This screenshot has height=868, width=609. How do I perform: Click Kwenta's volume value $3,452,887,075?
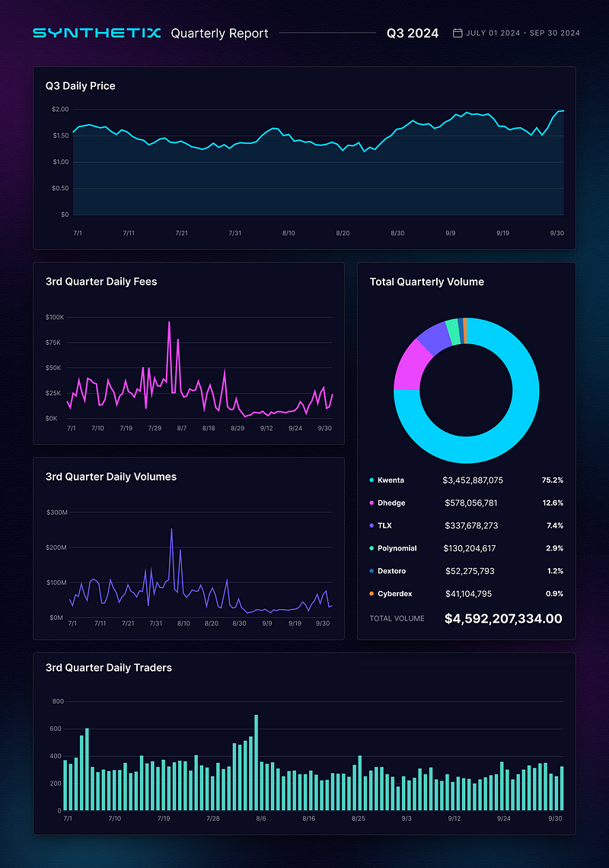[x=473, y=480]
